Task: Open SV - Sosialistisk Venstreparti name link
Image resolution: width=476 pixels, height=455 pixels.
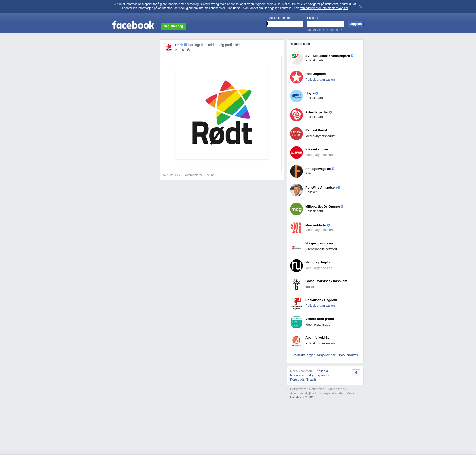Action: pos(327,56)
